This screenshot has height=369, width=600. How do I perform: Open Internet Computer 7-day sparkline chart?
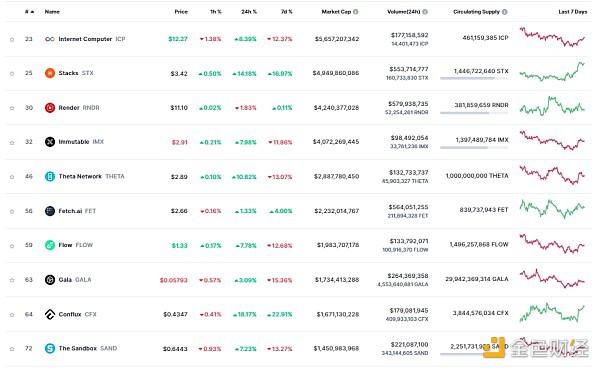point(552,37)
